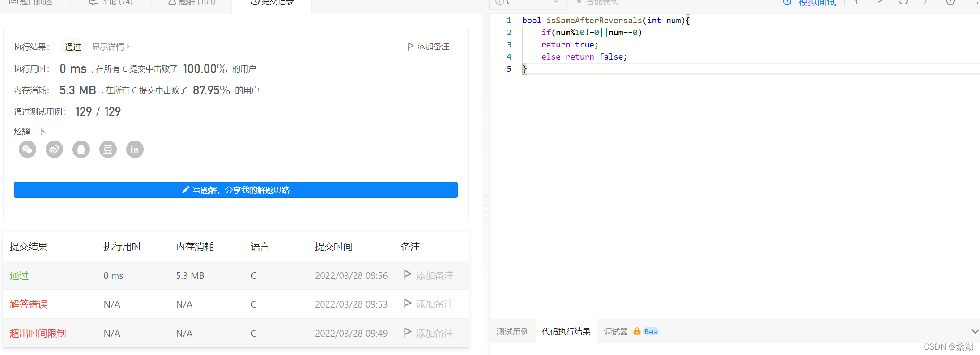Screen dimensions: 980x355
Task: Open 显示详情 to view result details
Action: point(111,47)
